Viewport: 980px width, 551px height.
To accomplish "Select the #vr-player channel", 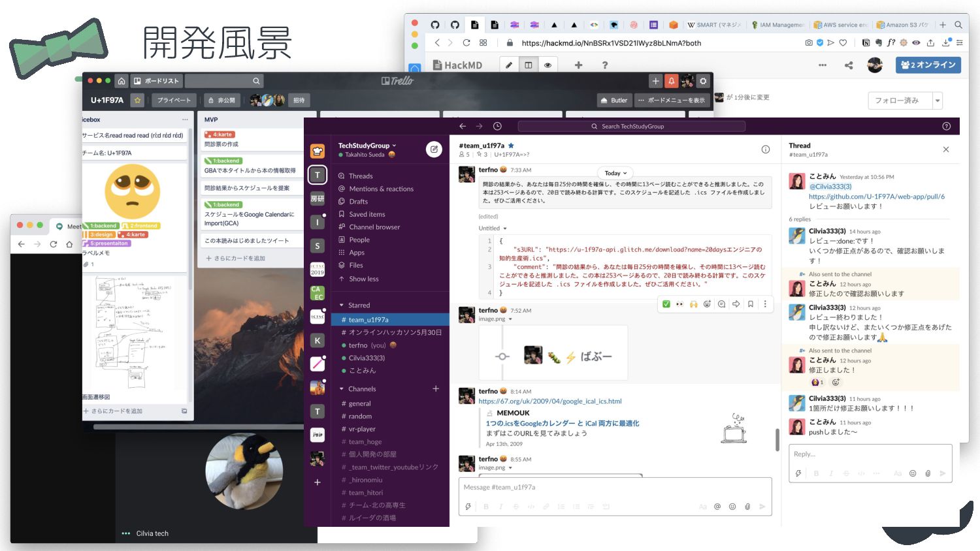I will [x=362, y=429].
